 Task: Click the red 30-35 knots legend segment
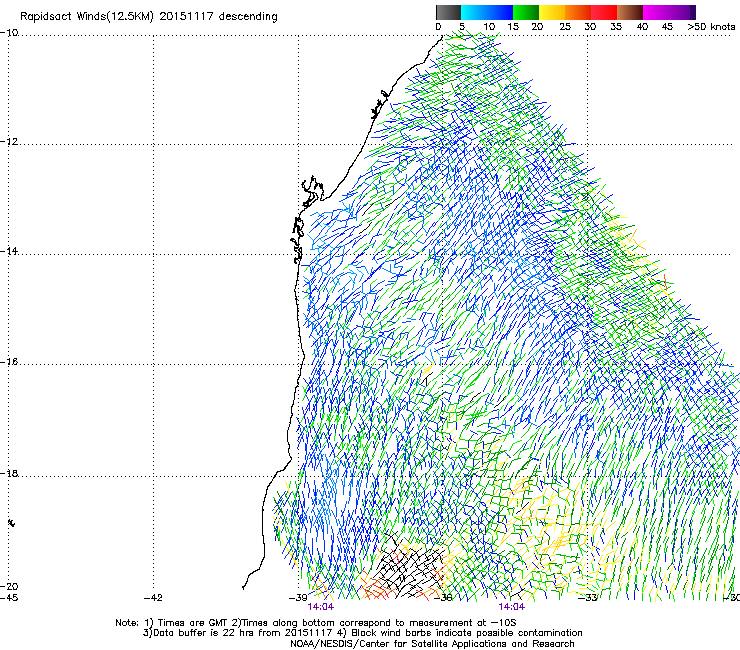pyautogui.click(x=604, y=12)
